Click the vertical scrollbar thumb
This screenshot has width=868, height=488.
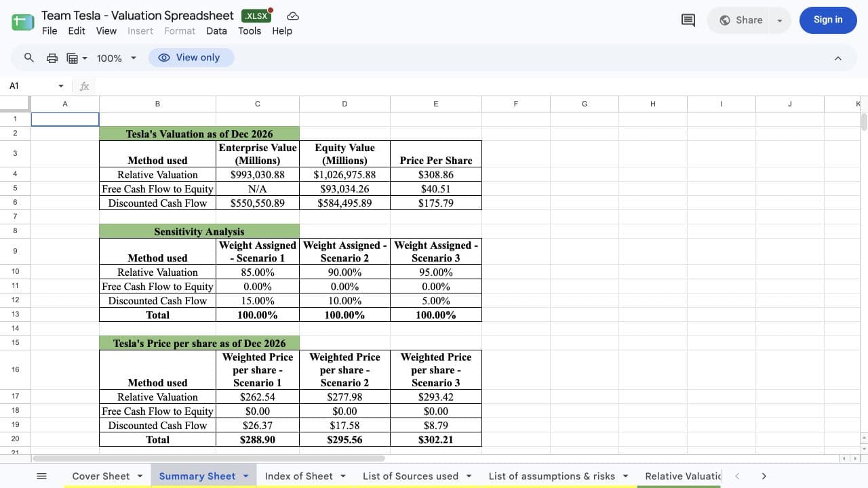tap(863, 122)
